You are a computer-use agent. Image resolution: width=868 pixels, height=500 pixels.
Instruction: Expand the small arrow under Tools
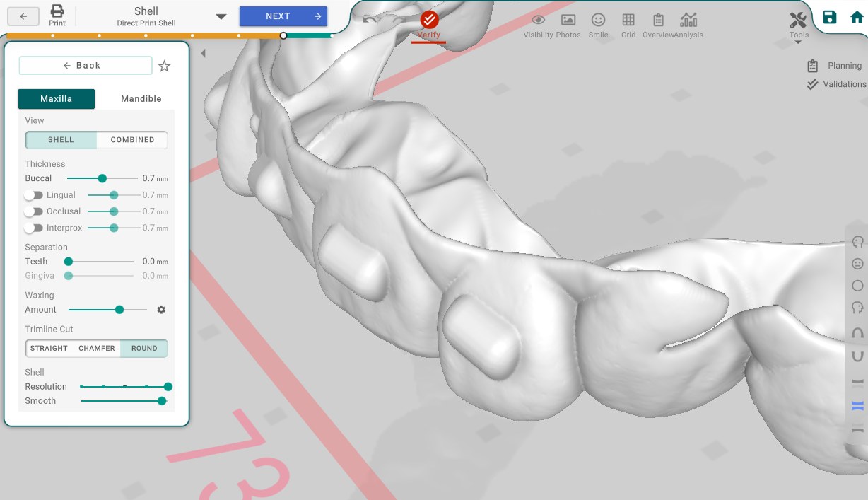click(x=798, y=42)
